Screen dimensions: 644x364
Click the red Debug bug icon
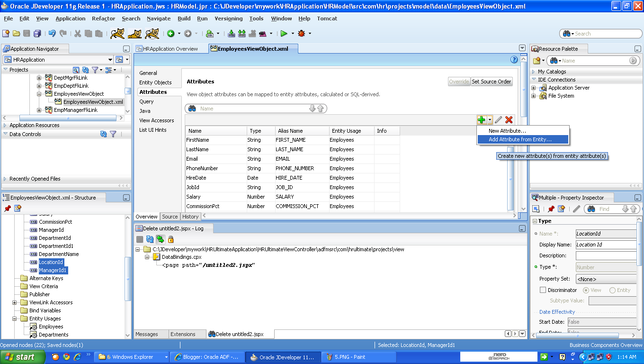302,34
